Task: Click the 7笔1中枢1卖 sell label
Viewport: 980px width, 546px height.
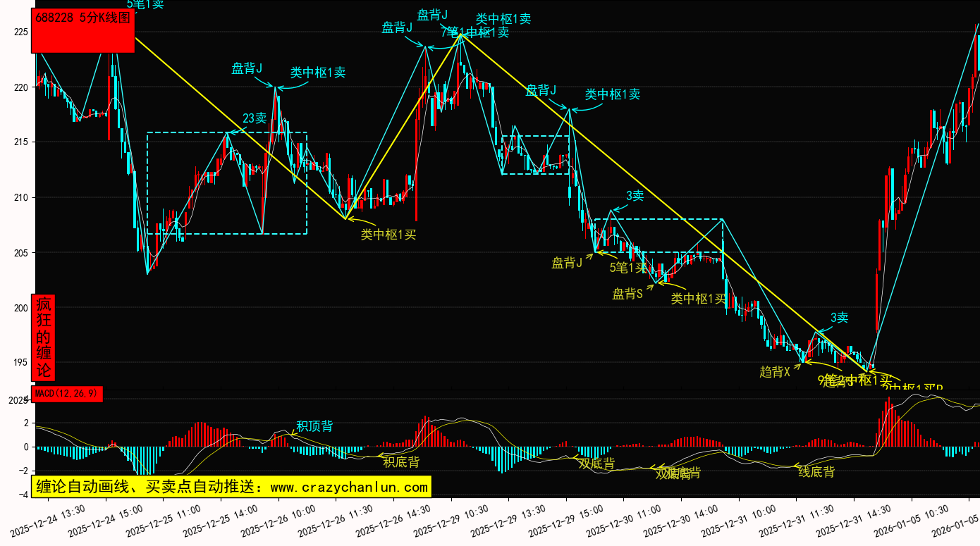Action: tap(474, 32)
